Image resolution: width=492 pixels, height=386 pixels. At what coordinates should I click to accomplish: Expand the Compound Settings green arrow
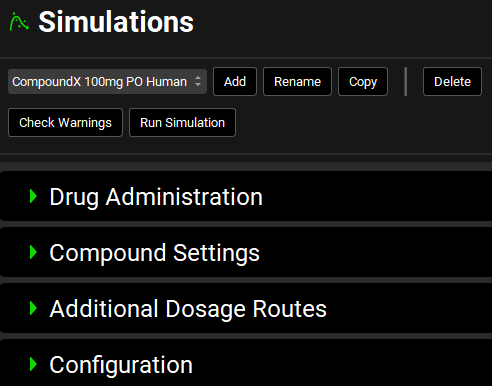click(33, 252)
